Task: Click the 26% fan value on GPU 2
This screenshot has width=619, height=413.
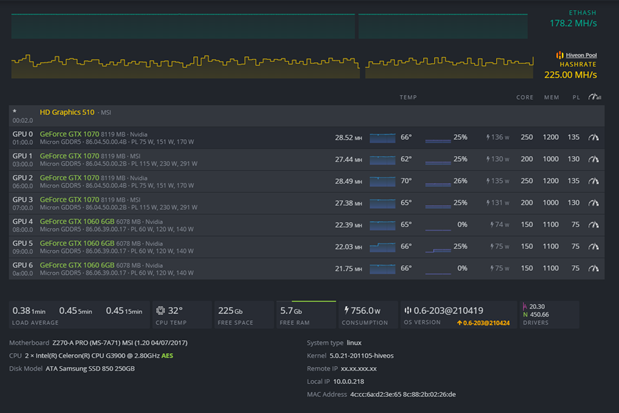Action: [460, 181]
